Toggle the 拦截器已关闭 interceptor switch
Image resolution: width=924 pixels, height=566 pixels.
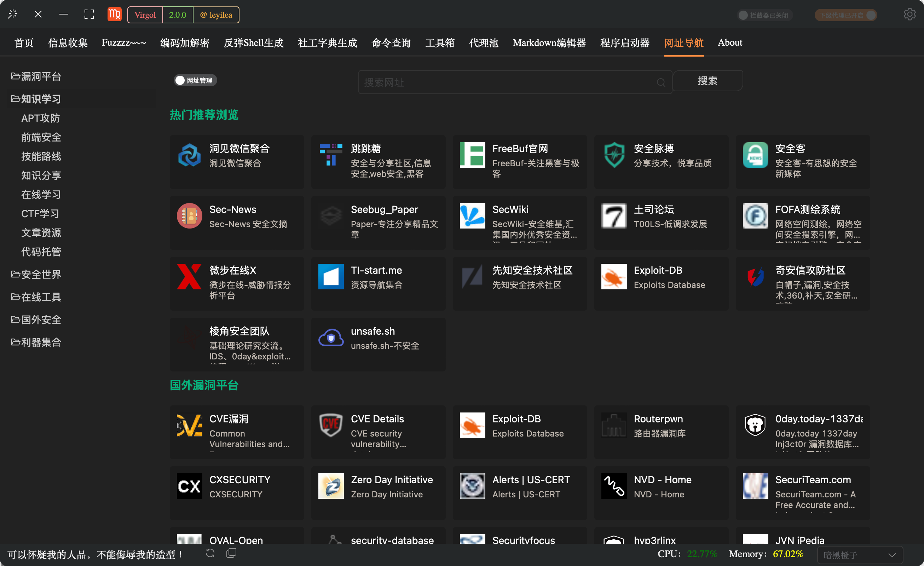pos(764,15)
